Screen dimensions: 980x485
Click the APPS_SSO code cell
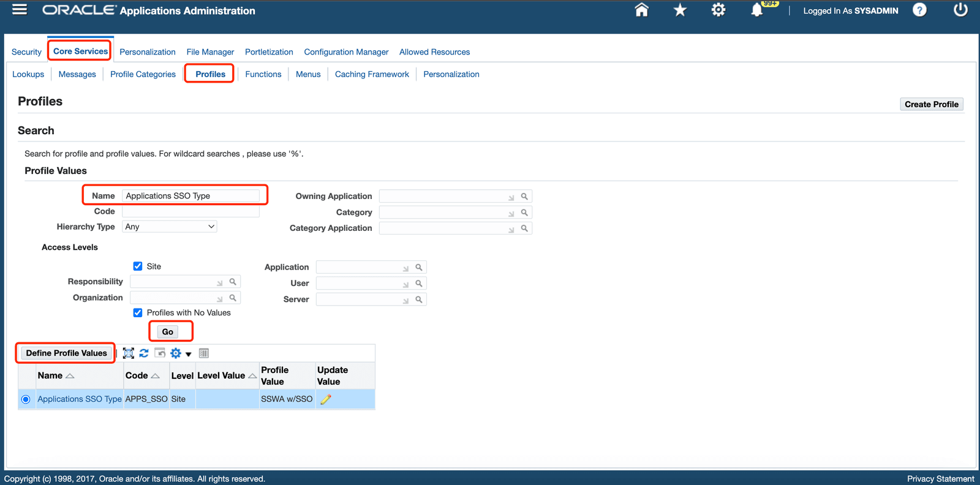click(x=146, y=399)
